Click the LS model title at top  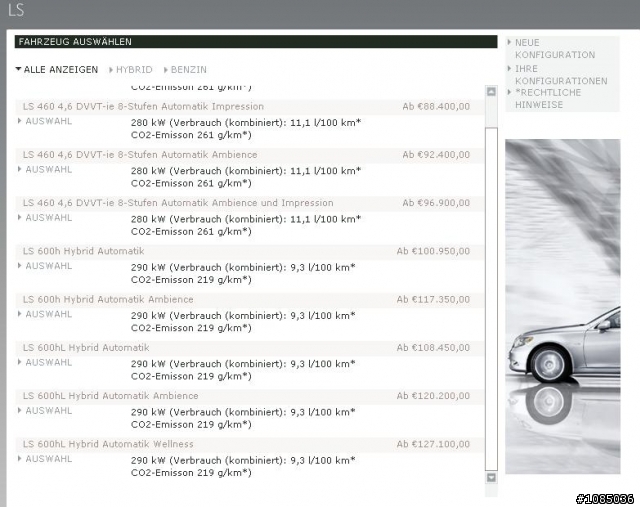pyautogui.click(x=16, y=10)
